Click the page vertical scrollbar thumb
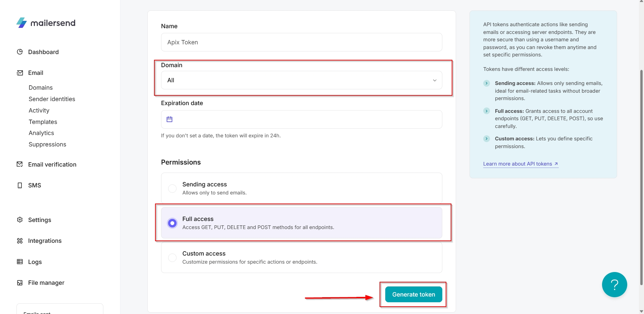Image resolution: width=644 pixels, height=314 pixels. click(x=641, y=178)
